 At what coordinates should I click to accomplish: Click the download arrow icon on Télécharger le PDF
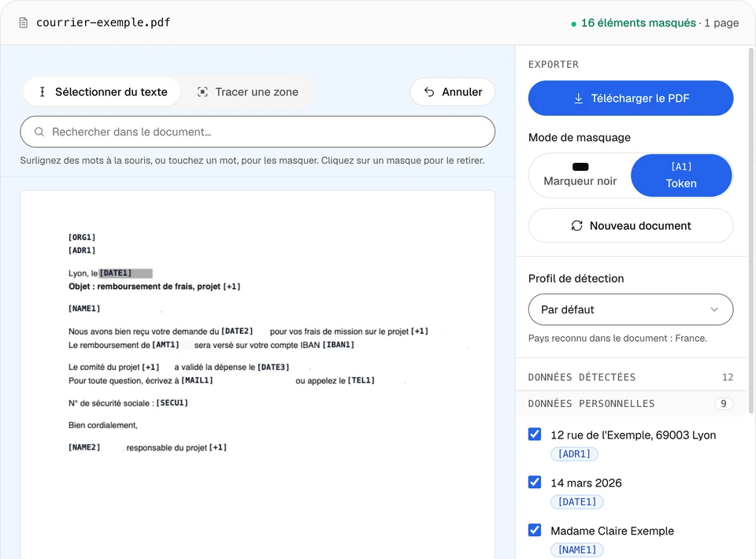pyautogui.click(x=578, y=98)
